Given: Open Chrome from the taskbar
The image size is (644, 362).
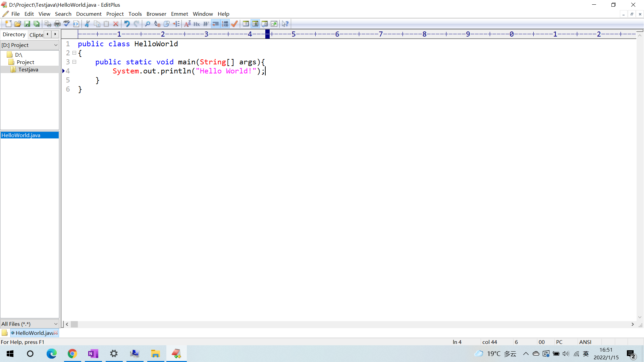Looking at the screenshot, I should [x=72, y=354].
